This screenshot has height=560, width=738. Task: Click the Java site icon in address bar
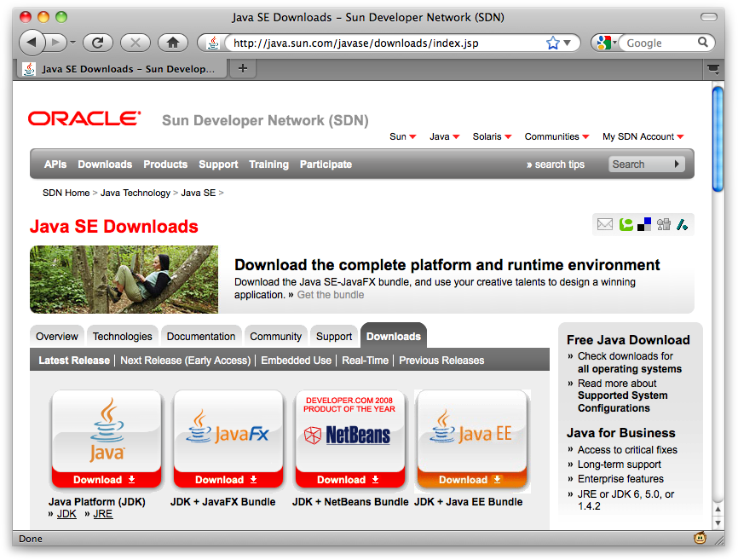213,43
